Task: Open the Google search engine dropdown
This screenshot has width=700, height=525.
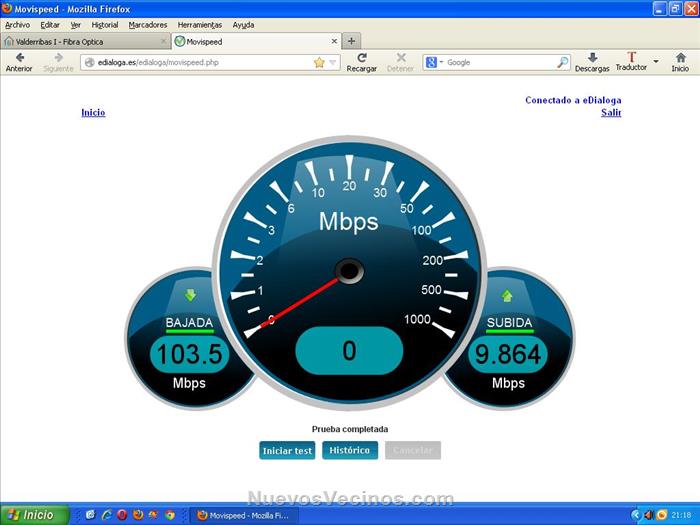Action: [435, 62]
